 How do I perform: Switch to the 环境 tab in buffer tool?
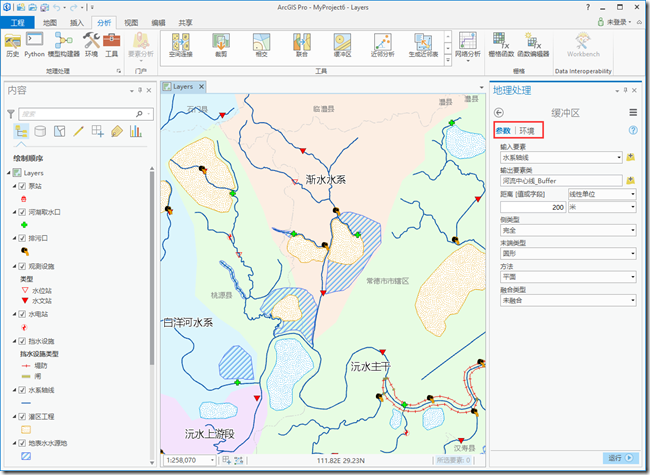[x=527, y=131]
